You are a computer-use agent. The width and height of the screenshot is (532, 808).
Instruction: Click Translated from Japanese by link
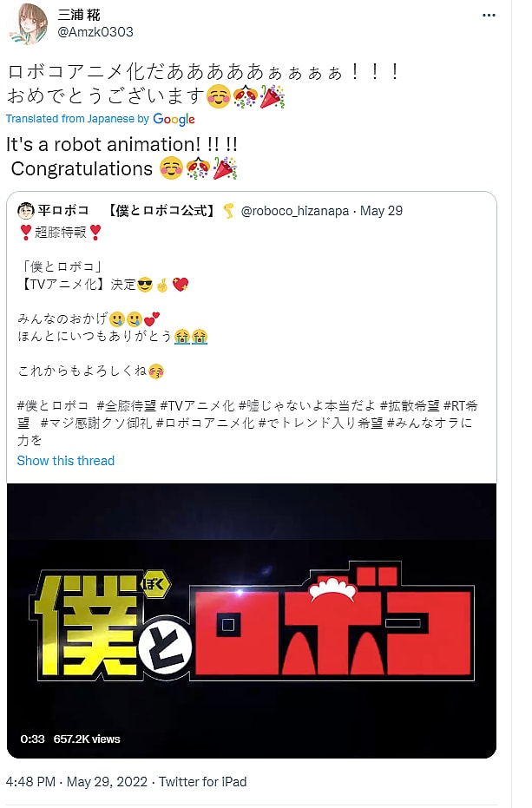tap(77, 119)
